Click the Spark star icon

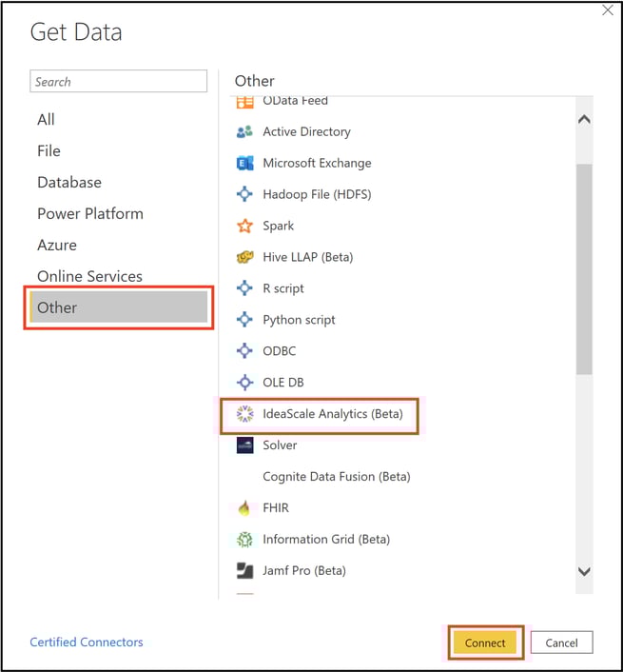click(244, 226)
